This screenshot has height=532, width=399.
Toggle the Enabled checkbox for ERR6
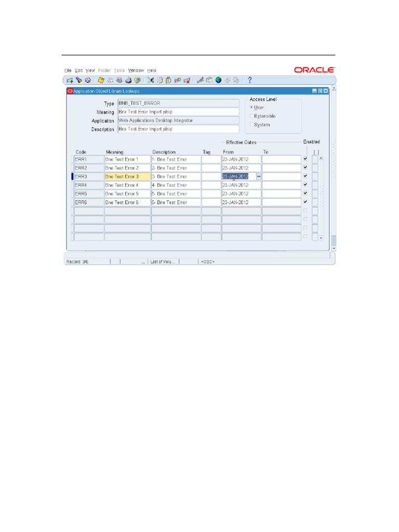305,202
